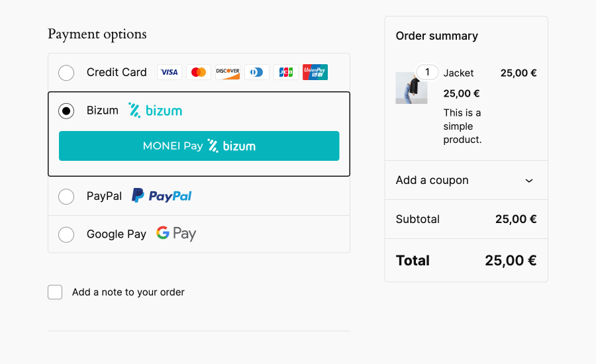Screen dimensions: 596x364
Task: Select the Credit Card radio button
Action: click(x=66, y=73)
